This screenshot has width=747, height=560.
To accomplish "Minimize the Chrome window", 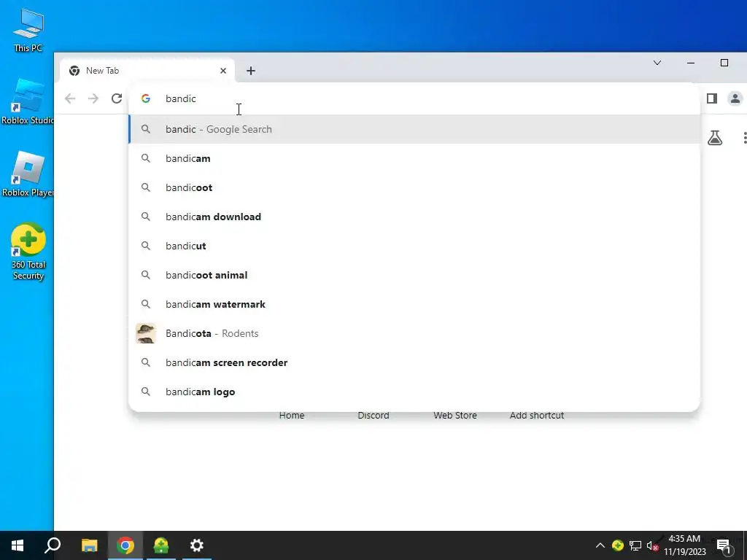I will [691, 63].
